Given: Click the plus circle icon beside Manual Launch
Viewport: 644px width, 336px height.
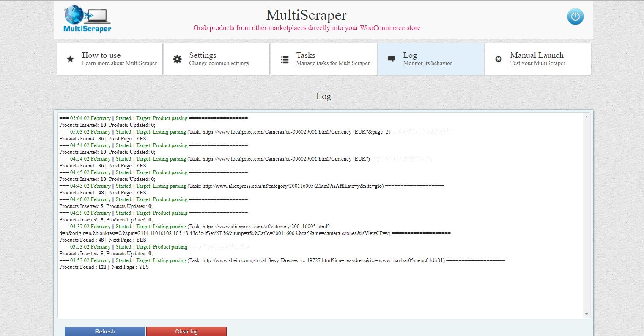Looking at the screenshot, I should (x=499, y=59).
